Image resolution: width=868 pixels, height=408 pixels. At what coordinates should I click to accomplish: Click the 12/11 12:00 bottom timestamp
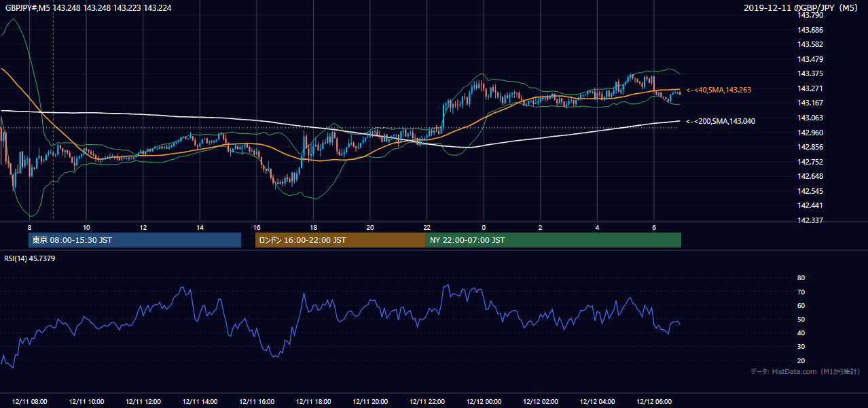143,402
